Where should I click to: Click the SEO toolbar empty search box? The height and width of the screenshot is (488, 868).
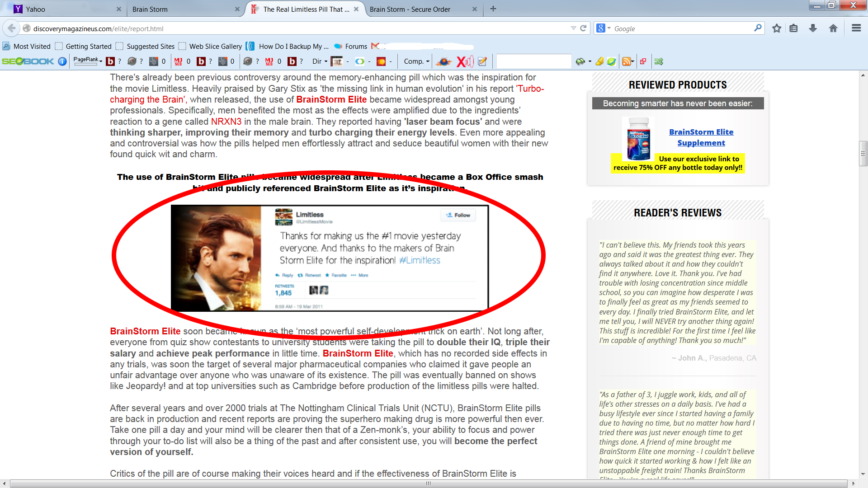534,61
